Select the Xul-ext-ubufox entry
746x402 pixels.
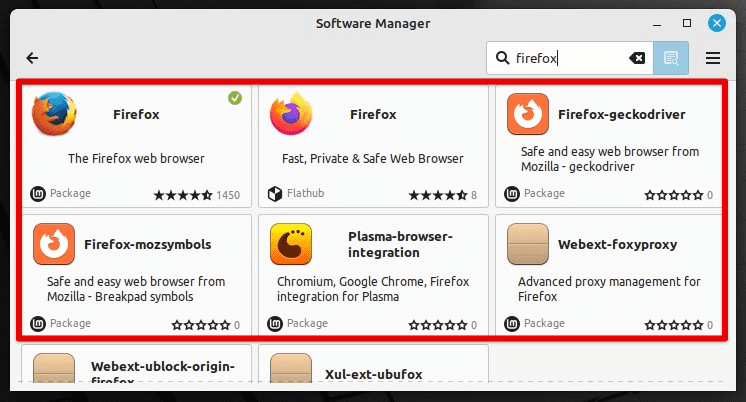click(x=373, y=373)
